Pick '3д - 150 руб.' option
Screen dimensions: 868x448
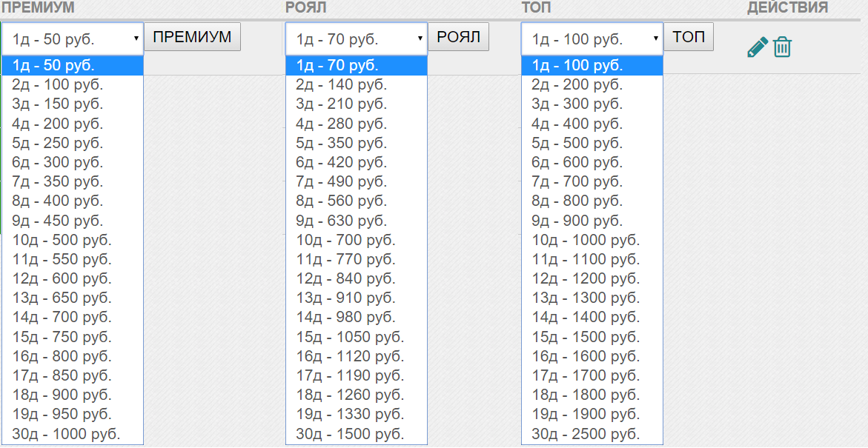coord(73,104)
